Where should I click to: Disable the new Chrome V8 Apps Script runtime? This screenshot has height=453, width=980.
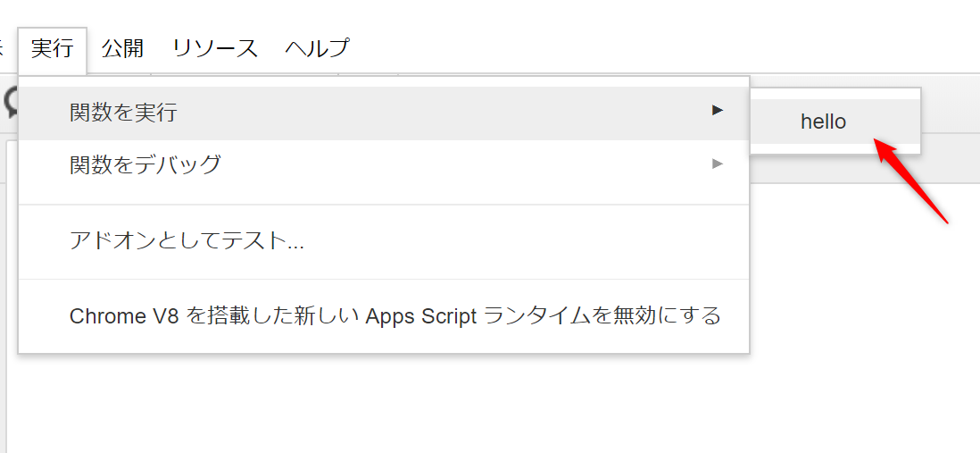coord(394,316)
